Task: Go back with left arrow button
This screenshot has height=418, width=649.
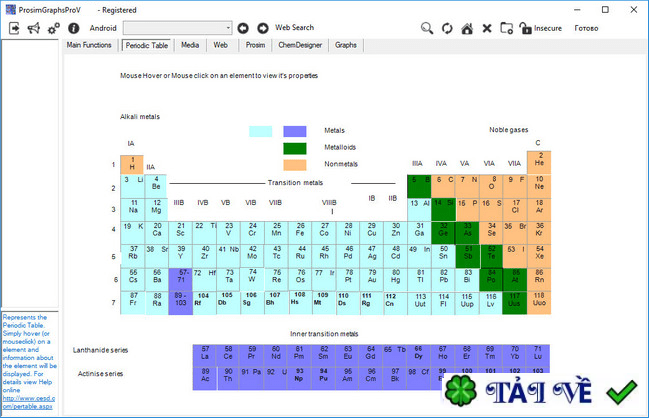Action: click(243, 28)
